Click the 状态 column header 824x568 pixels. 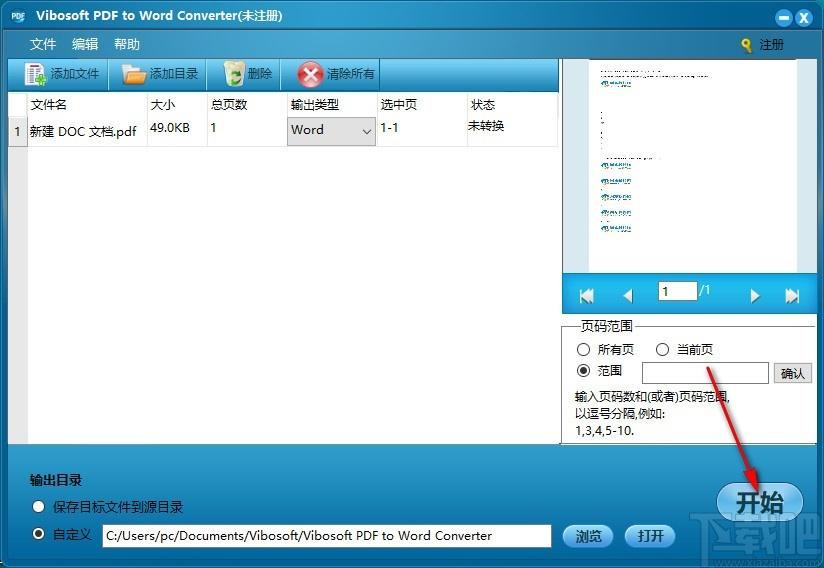[x=483, y=105]
